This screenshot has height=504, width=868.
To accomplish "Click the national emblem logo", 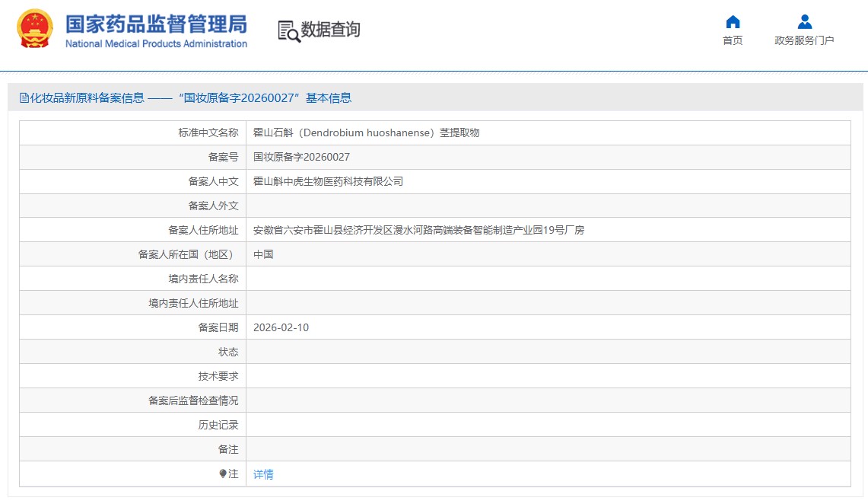I will (x=35, y=29).
